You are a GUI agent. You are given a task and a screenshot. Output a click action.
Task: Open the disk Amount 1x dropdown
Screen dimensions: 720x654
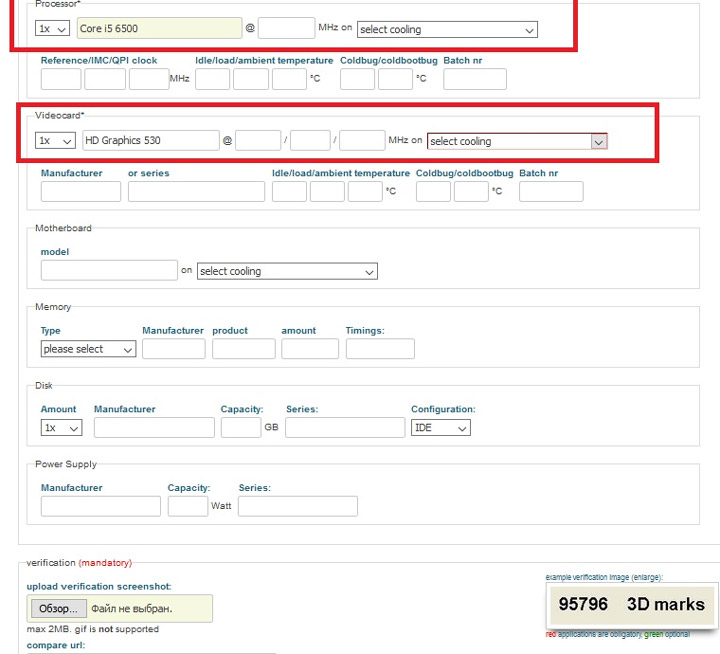point(62,428)
